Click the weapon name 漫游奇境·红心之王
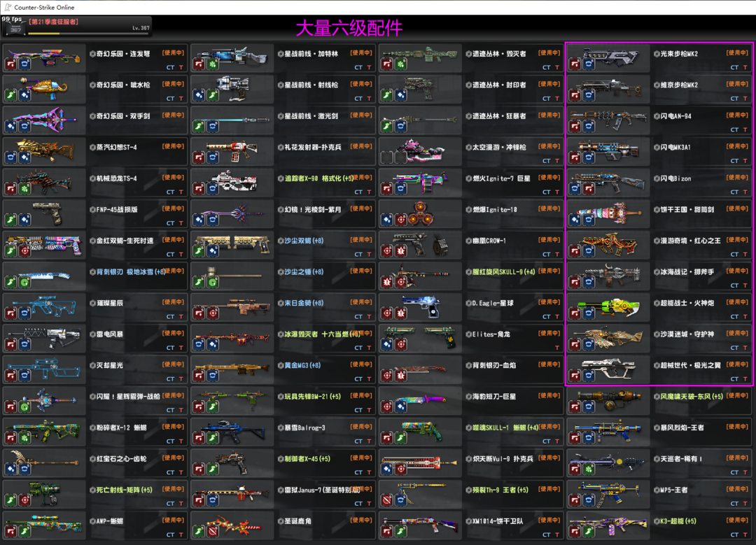Image resolution: width=756 pixels, height=545 pixels. pos(690,241)
